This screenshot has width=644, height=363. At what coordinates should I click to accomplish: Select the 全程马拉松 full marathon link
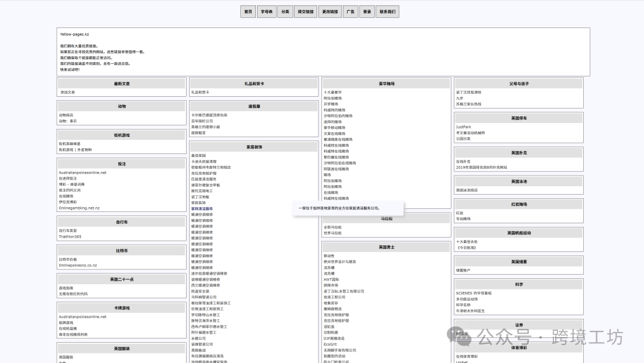333,227
